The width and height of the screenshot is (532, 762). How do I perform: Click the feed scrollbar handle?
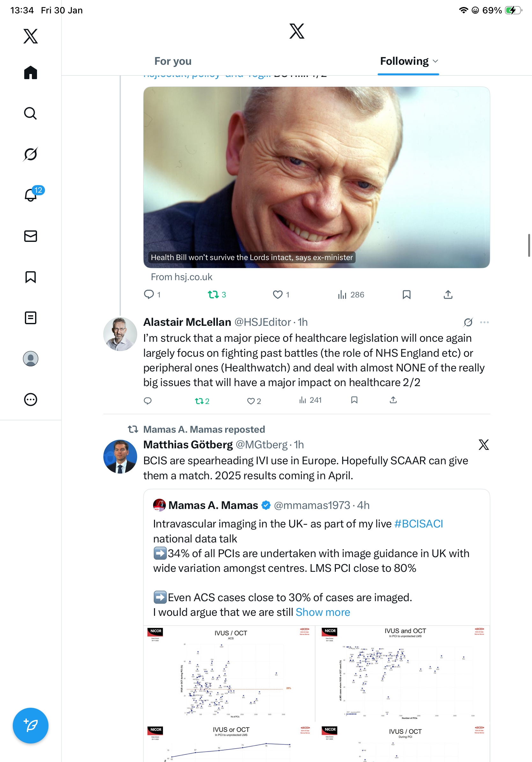coord(529,245)
